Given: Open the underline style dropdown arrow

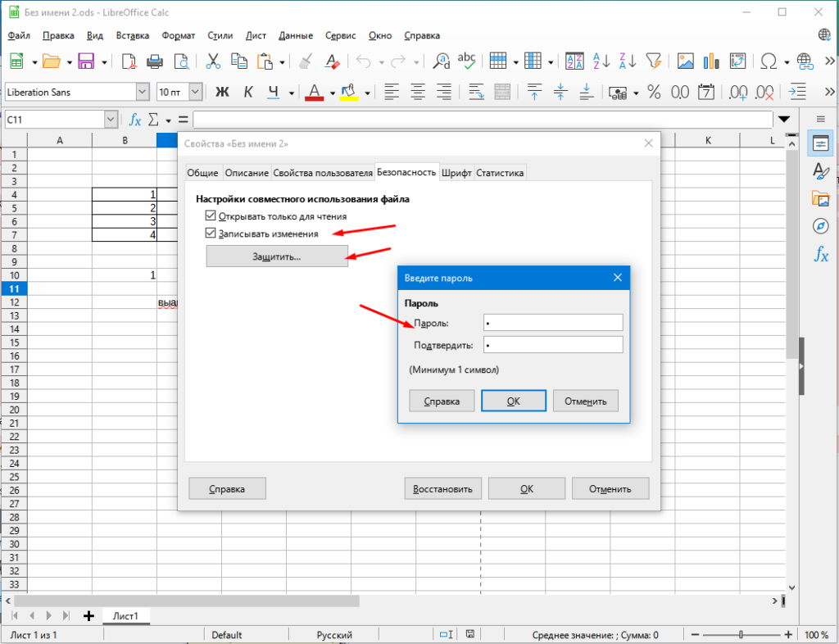Looking at the screenshot, I should tap(291, 93).
